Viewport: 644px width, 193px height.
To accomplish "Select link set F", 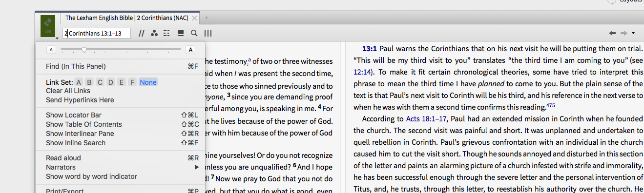I will (132, 82).
